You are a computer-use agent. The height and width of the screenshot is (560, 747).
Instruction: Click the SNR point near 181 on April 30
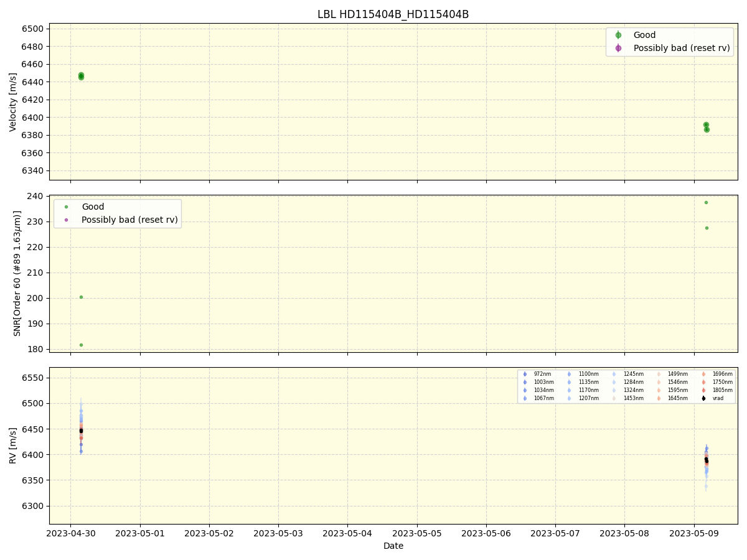pos(81,345)
